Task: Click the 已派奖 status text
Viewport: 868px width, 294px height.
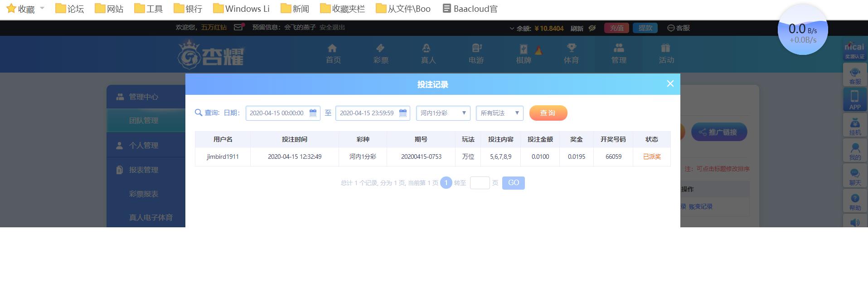Action: pyautogui.click(x=652, y=157)
